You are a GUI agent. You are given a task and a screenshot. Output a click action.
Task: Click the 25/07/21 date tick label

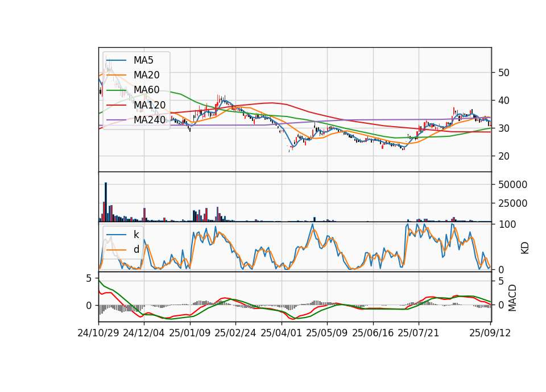(419, 333)
